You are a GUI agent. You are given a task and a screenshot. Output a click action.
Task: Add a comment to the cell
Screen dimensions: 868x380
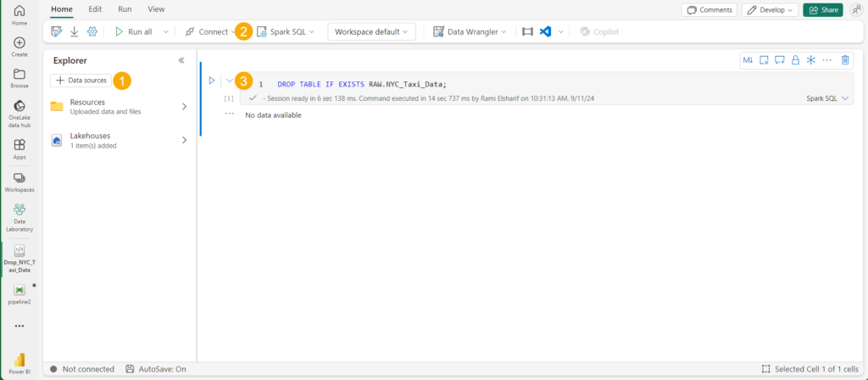779,59
